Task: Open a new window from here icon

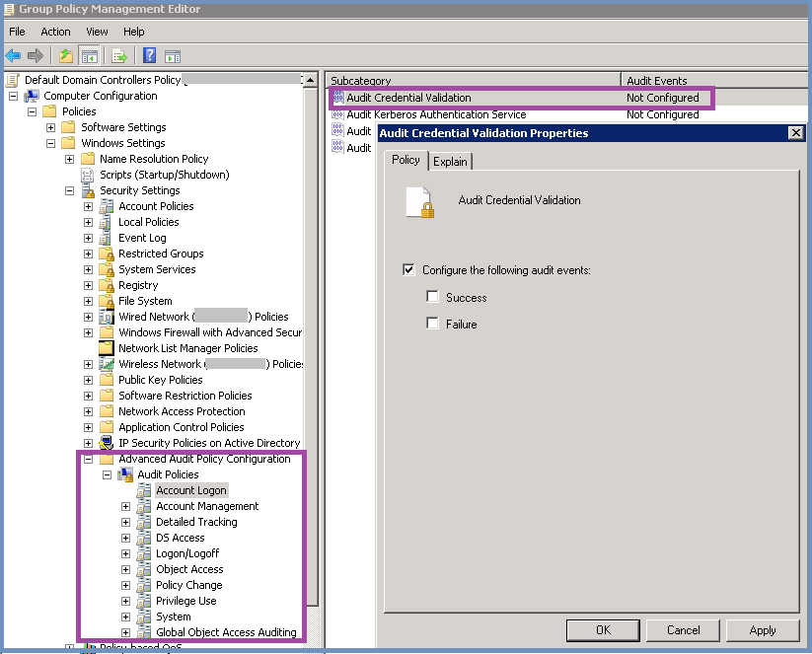Action: 171,55
